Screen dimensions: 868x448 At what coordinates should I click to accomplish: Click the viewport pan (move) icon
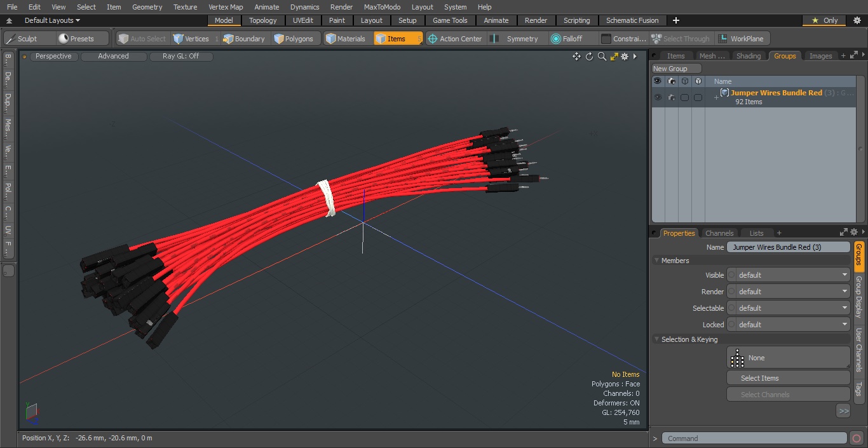[x=576, y=57]
